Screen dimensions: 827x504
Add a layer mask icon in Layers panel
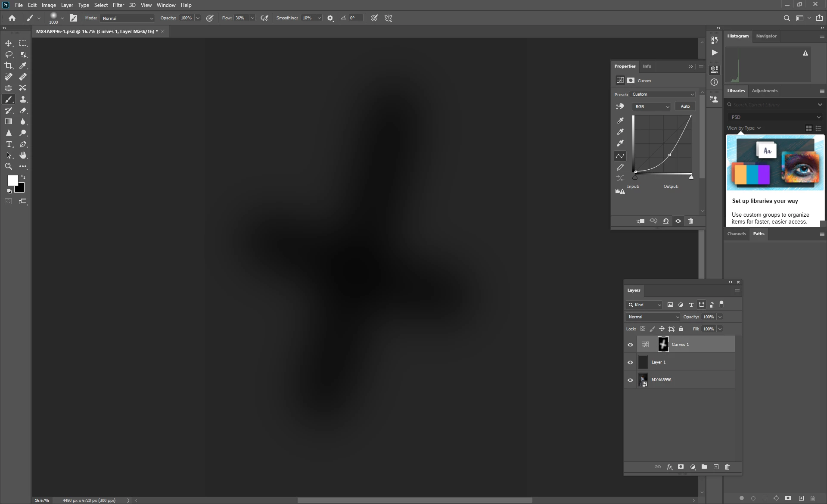[x=681, y=467]
